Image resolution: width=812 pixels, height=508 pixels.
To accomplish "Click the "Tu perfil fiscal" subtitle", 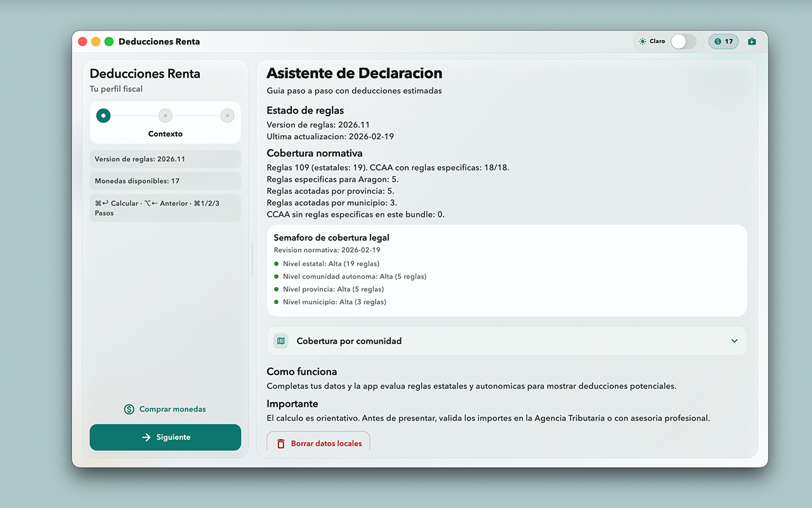I will [x=116, y=89].
